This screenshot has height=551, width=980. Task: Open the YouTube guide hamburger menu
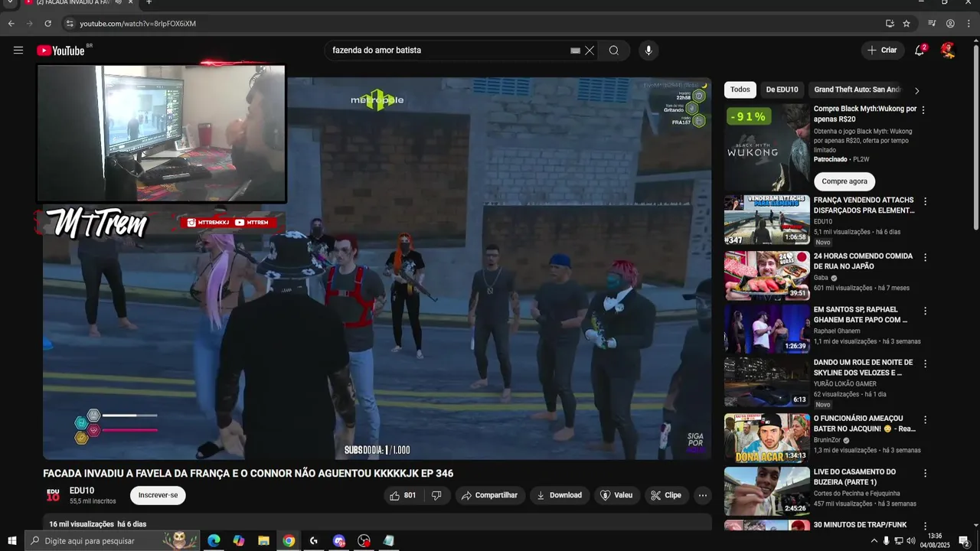[18, 51]
